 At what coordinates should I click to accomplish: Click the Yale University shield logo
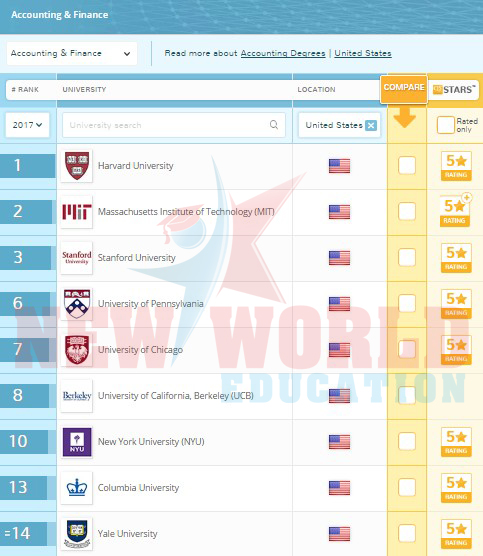(77, 534)
